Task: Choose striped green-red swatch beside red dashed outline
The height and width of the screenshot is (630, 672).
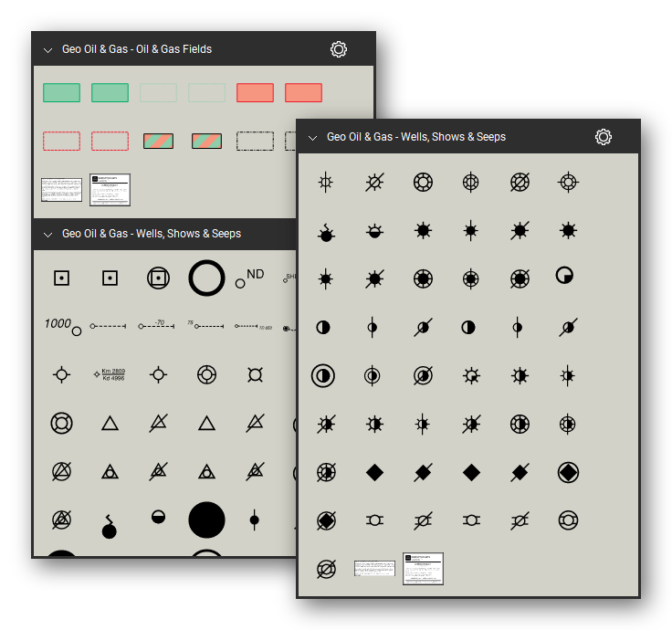Action: click(158, 141)
